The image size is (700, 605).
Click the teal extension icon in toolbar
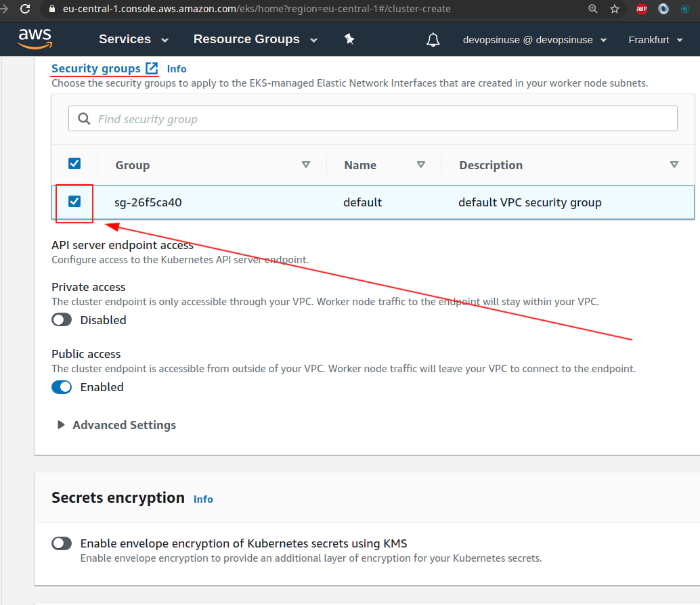click(x=685, y=9)
